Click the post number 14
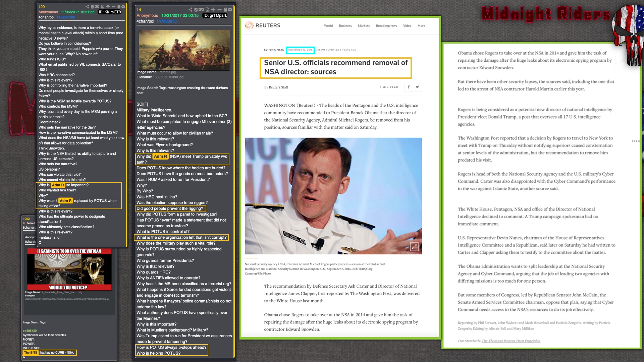 [x=139, y=10]
